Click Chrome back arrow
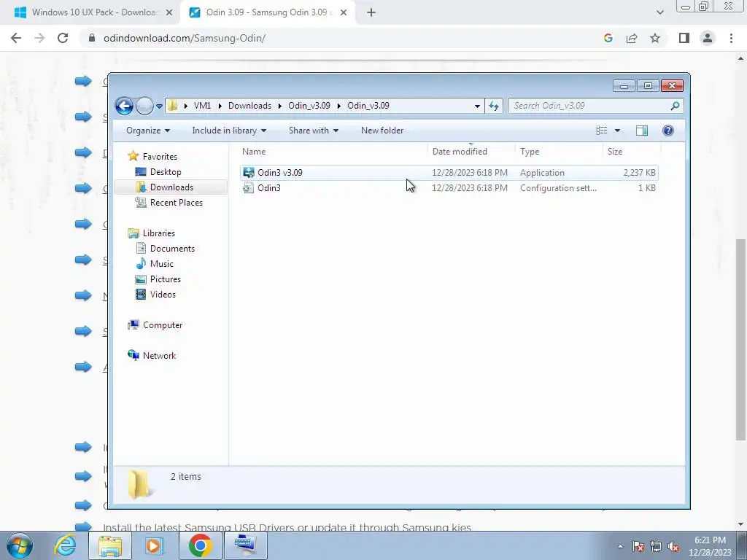 click(16, 38)
